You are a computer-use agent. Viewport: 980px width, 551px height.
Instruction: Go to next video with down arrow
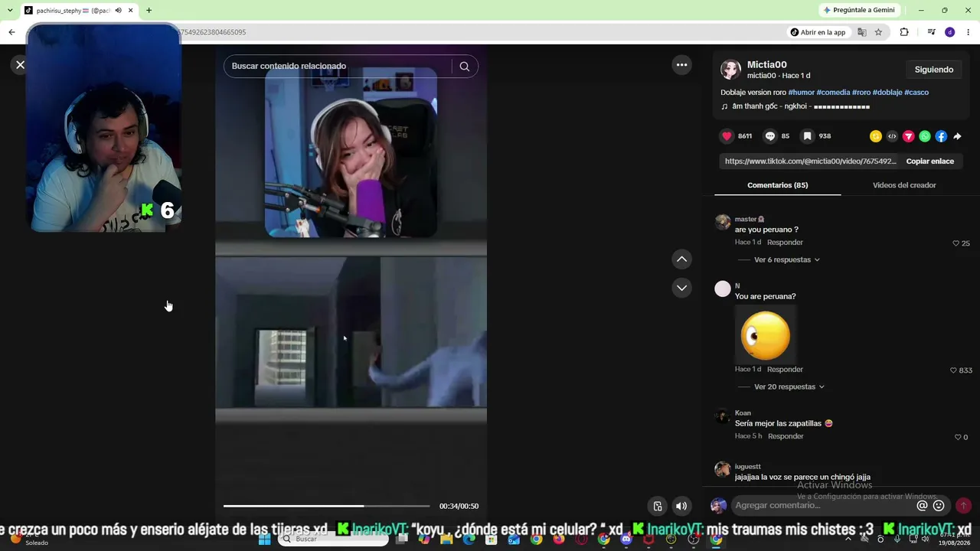681,288
